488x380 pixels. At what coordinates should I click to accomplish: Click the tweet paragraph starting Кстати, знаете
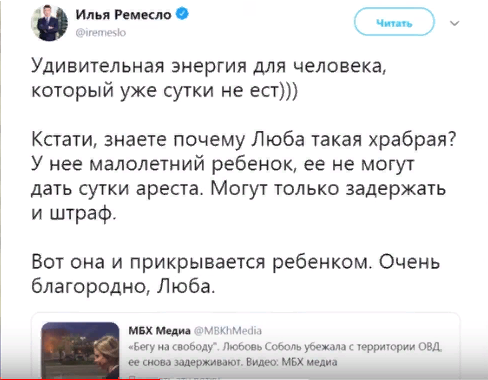pos(243,176)
